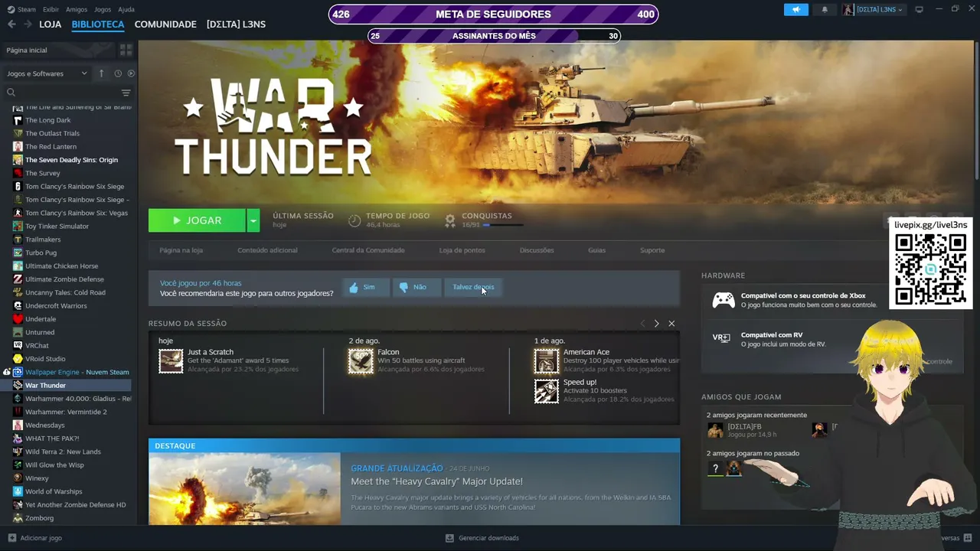Open the notifications bell
Image resolution: width=980 pixels, height=551 pixels.
click(825, 9)
